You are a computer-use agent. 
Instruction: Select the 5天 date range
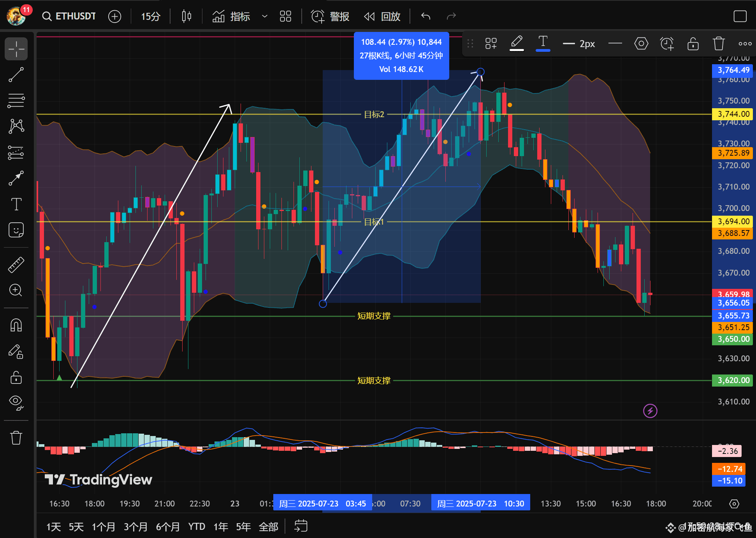(x=76, y=527)
